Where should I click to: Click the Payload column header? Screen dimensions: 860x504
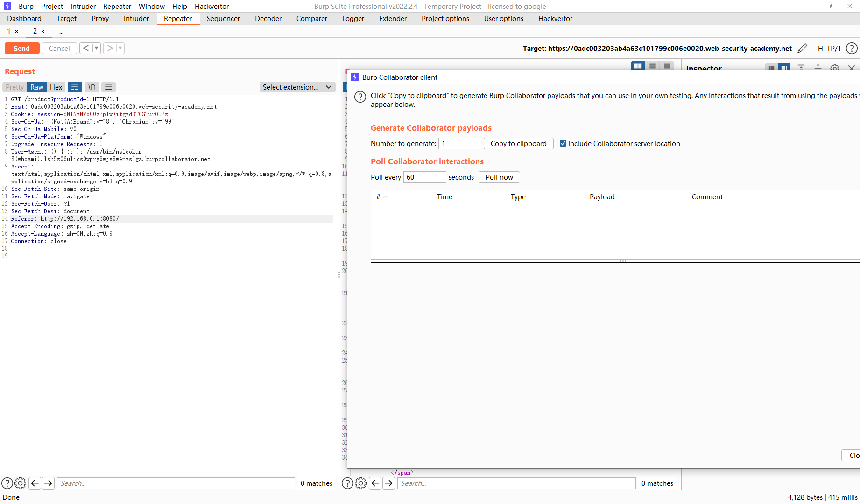pos(602,196)
